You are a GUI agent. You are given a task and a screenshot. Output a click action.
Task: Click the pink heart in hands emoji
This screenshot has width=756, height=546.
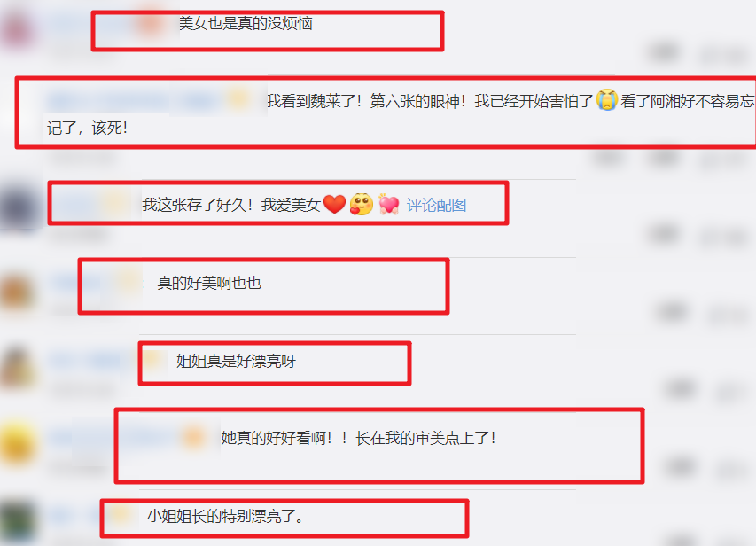tap(388, 204)
